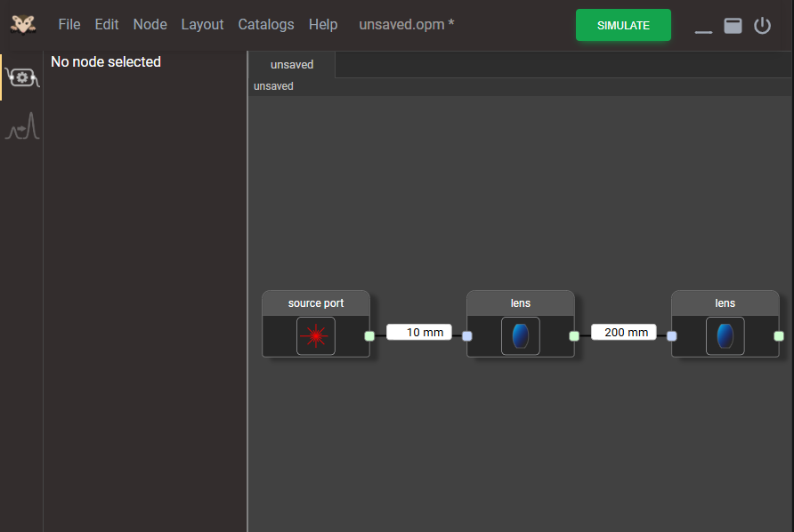Screen dimensions: 794x532
Task: Click the opossum app logo icon
Action: pyautogui.click(x=23, y=24)
